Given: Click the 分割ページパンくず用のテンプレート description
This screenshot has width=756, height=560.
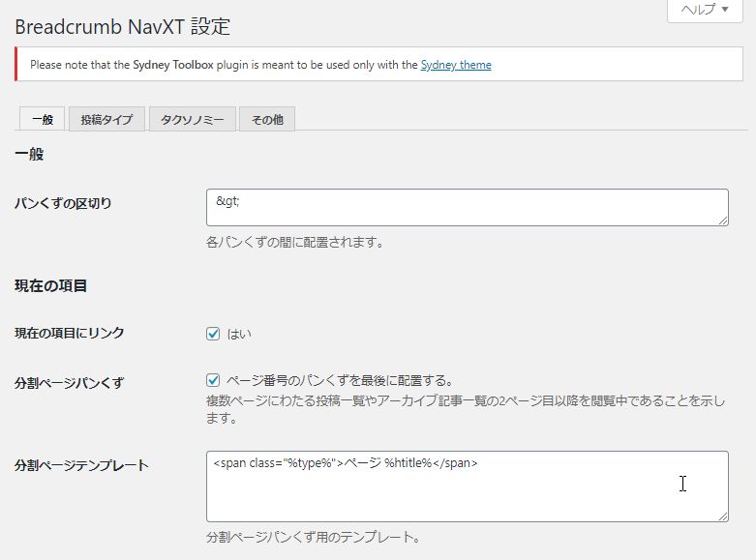Looking at the screenshot, I should (x=314, y=537).
